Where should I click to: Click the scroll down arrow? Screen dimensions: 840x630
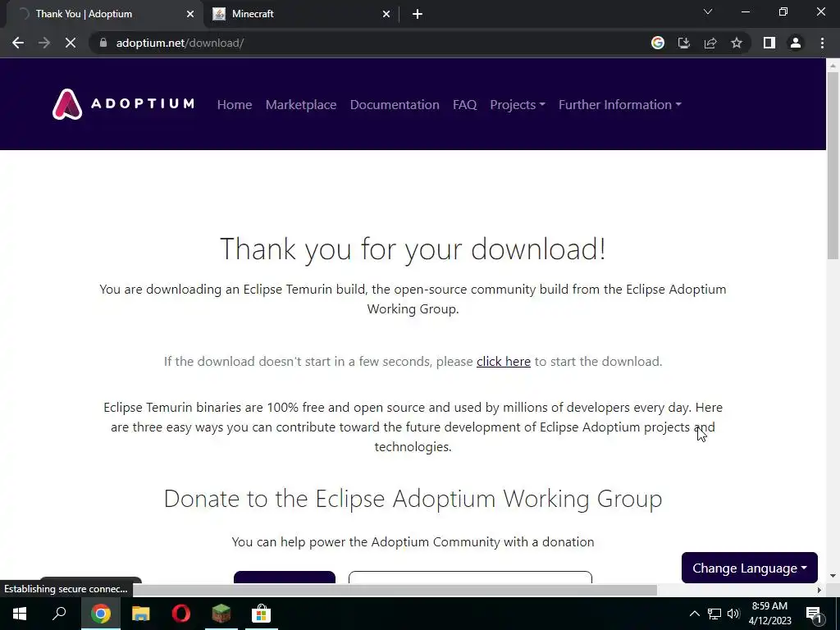tap(833, 576)
